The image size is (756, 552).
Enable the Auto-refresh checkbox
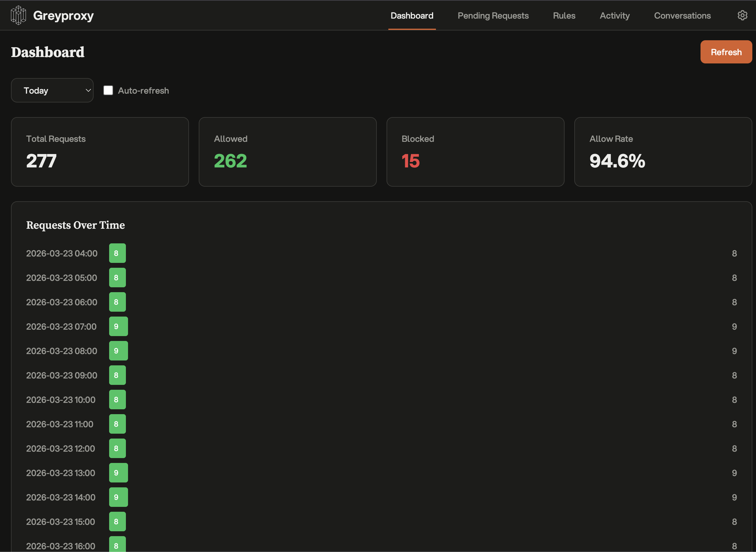click(108, 91)
